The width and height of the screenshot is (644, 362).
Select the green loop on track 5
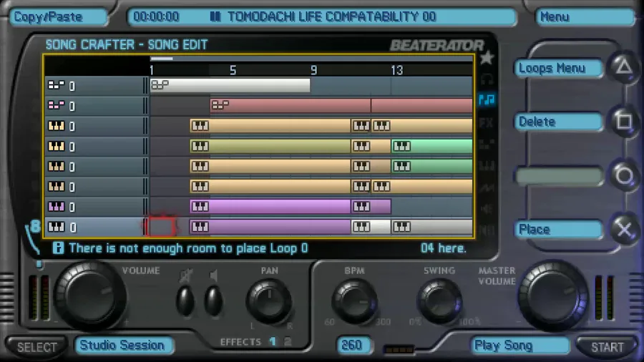coord(431,166)
